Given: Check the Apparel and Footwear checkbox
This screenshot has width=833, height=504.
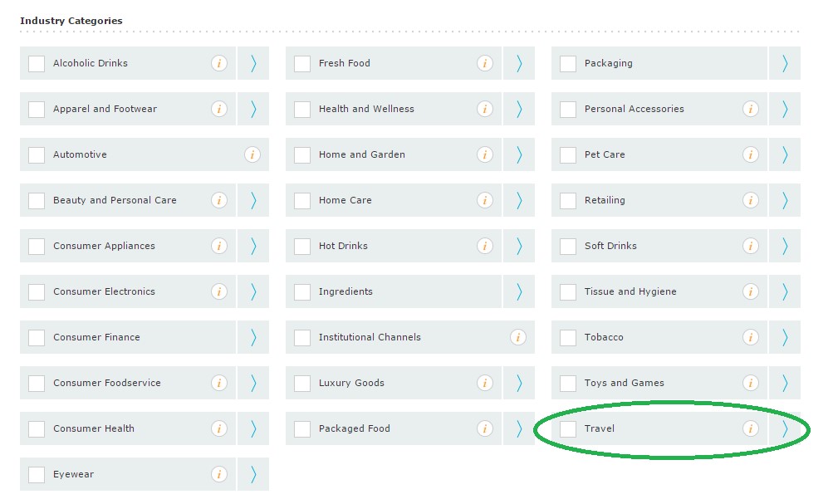Looking at the screenshot, I should [37, 109].
